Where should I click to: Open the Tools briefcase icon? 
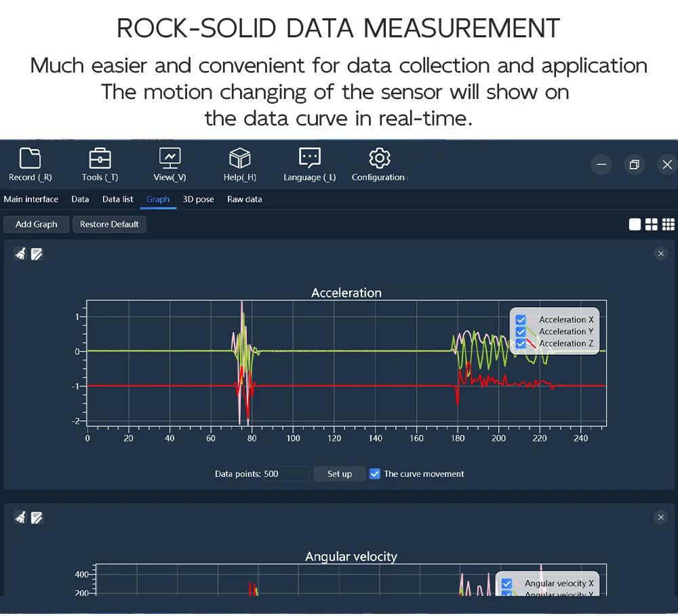click(100, 158)
